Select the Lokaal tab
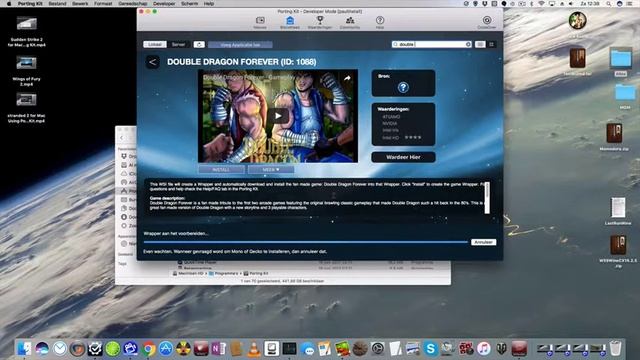640x360 pixels. [x=155, y=44]
